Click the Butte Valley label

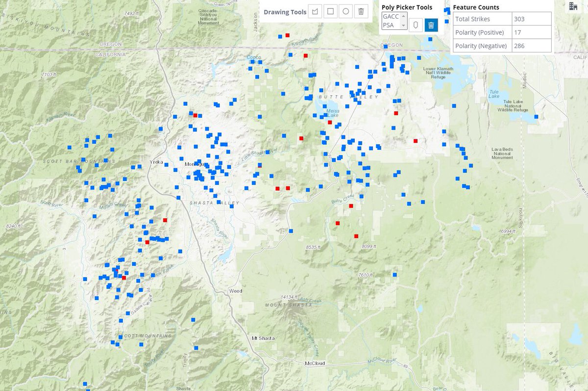point(348,97)
